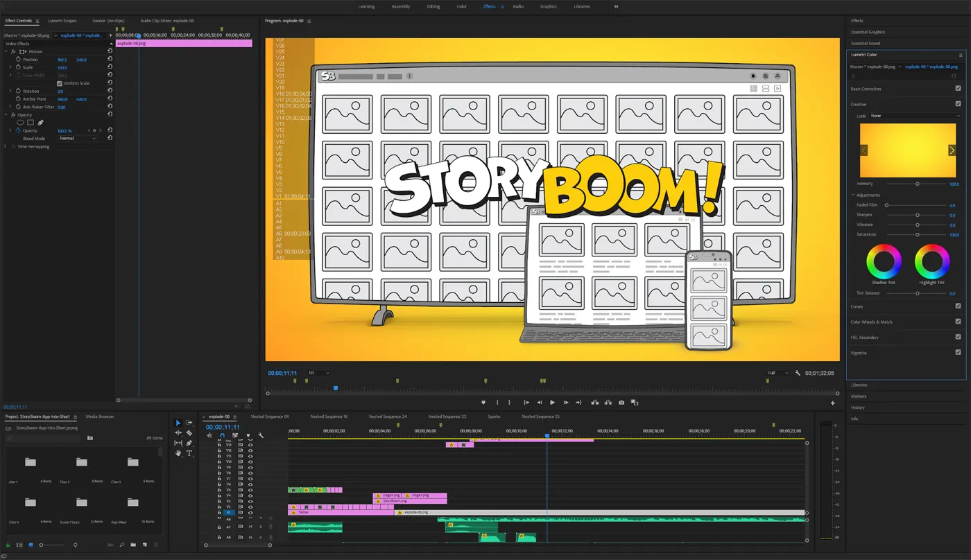Screen dimensions: 971x560
Task: Select the Razor tool
Action: coord(189,433)
